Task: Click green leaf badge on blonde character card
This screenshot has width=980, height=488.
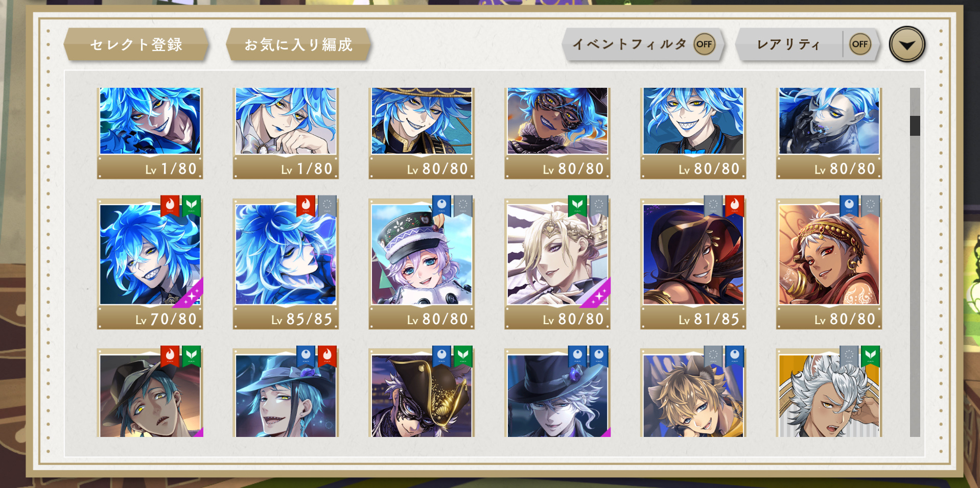Action: 577,206
